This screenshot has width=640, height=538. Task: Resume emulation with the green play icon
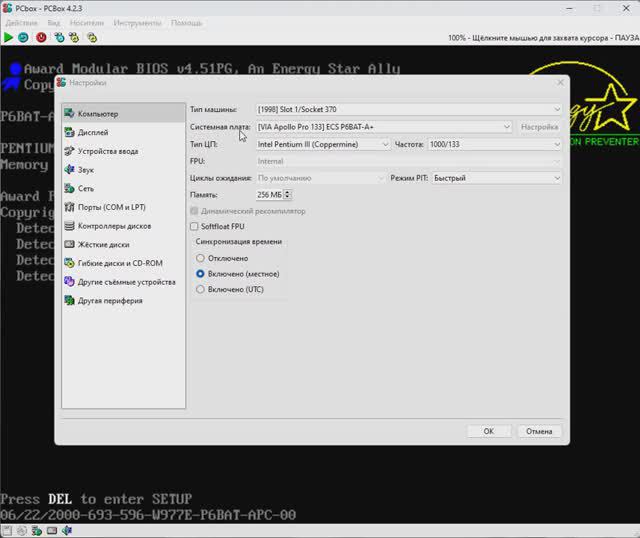[8, 38]
